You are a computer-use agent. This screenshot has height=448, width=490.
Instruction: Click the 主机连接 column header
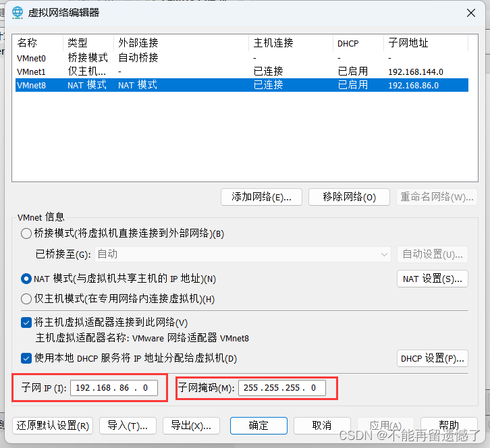click(291, 43)
